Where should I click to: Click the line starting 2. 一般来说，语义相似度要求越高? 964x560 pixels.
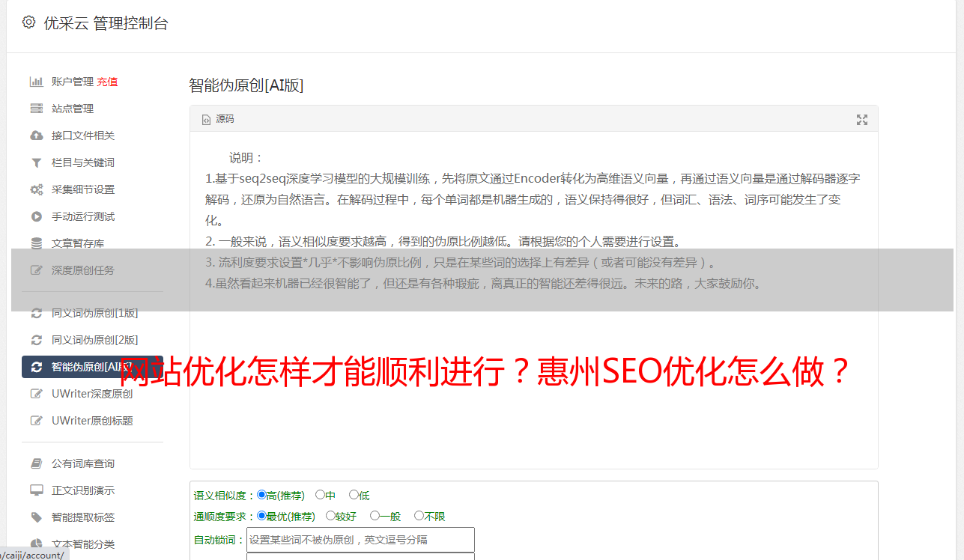click(x=443, y=242)
